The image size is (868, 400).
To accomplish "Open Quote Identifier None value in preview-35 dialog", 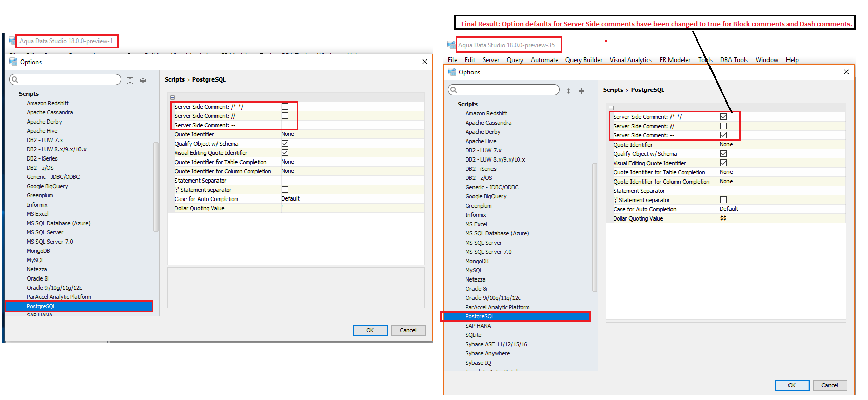I will click(783, 145).
